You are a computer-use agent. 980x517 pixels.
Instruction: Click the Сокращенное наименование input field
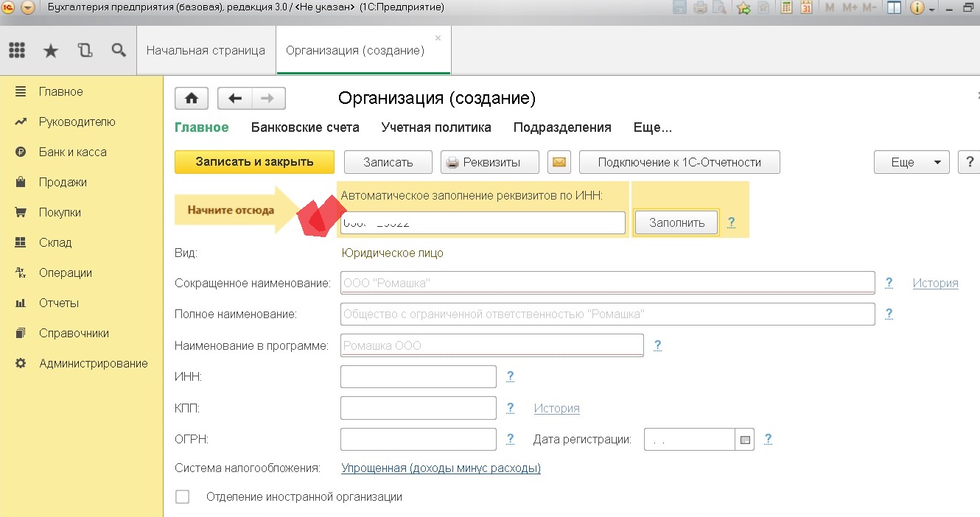607,283
